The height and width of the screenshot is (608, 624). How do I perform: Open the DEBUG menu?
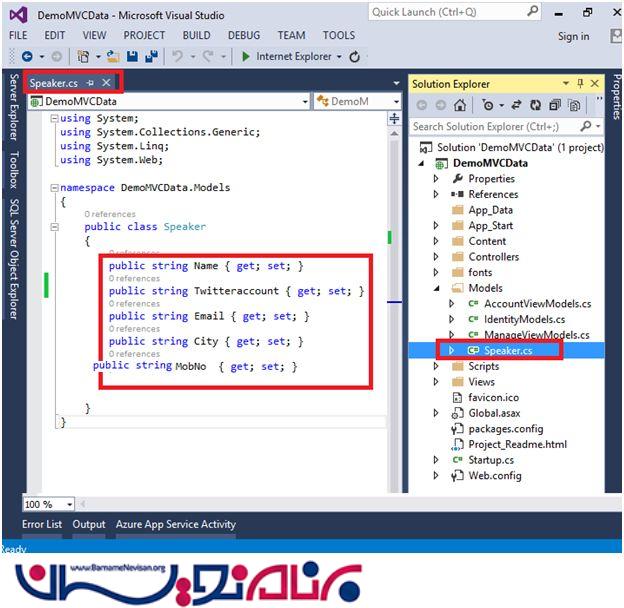tap(243, 35)
